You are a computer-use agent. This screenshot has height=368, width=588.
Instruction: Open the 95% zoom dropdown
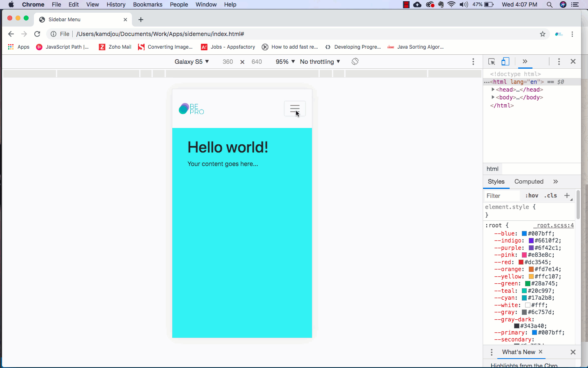[285, 62]
